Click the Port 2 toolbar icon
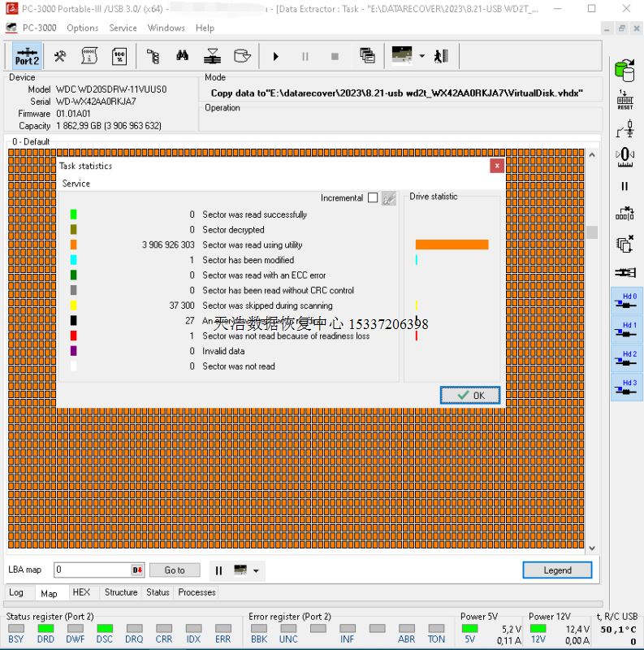 click(27, 56)
